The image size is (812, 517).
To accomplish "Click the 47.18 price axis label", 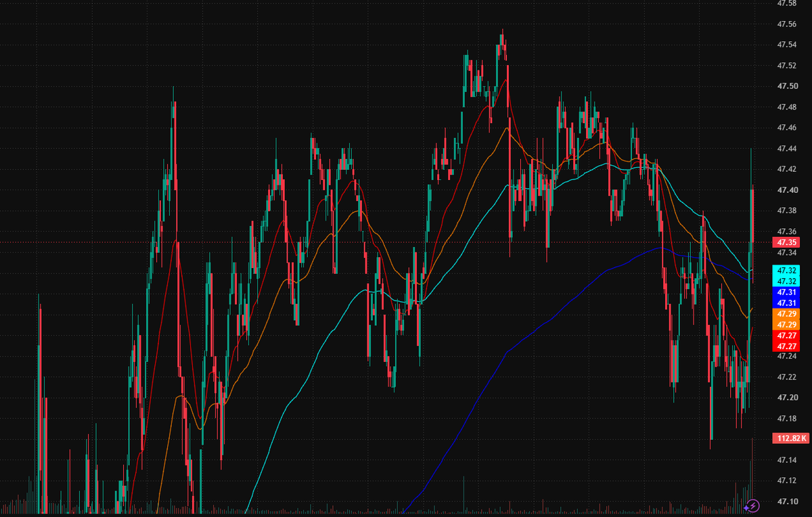I will point(786,418).
